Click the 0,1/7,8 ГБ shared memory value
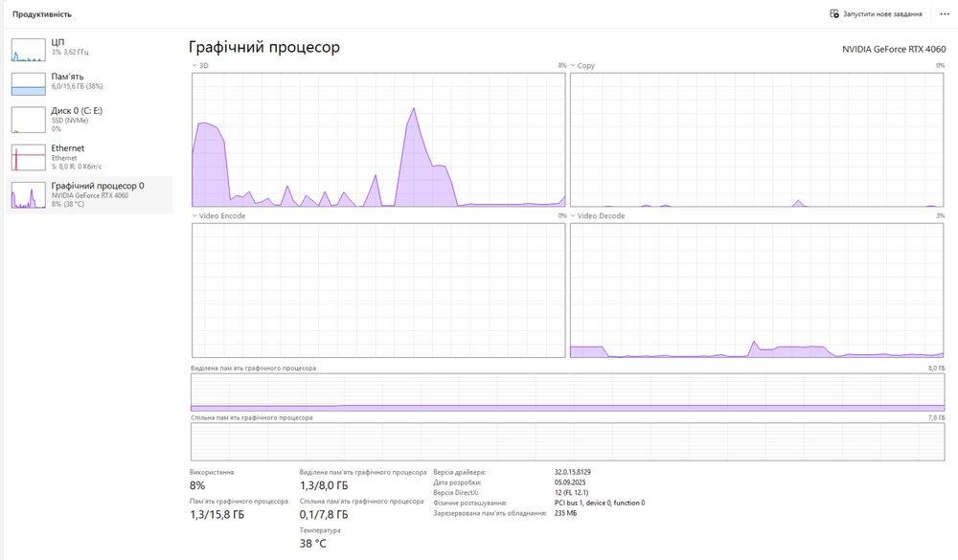The height and width of the screenshot is (560, 958). click(324, 515)
